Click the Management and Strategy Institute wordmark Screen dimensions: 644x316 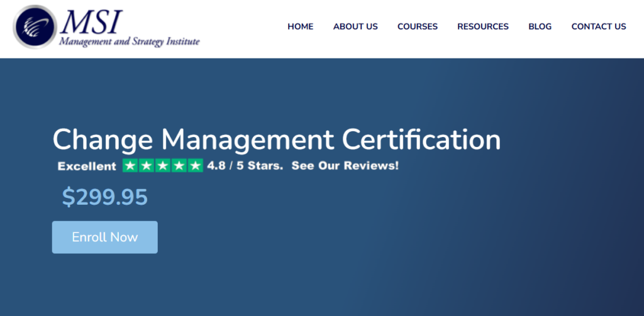tap(130, 41)
